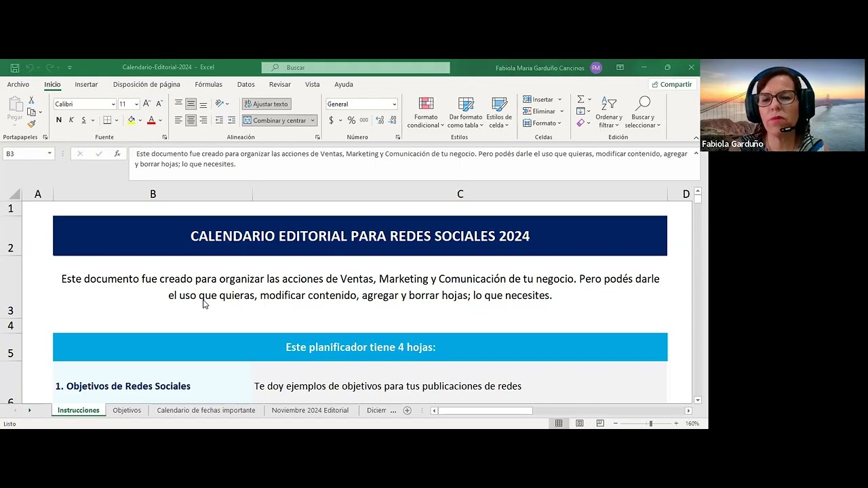
Task: Apply the red font color A
Action: click(151, 120)
